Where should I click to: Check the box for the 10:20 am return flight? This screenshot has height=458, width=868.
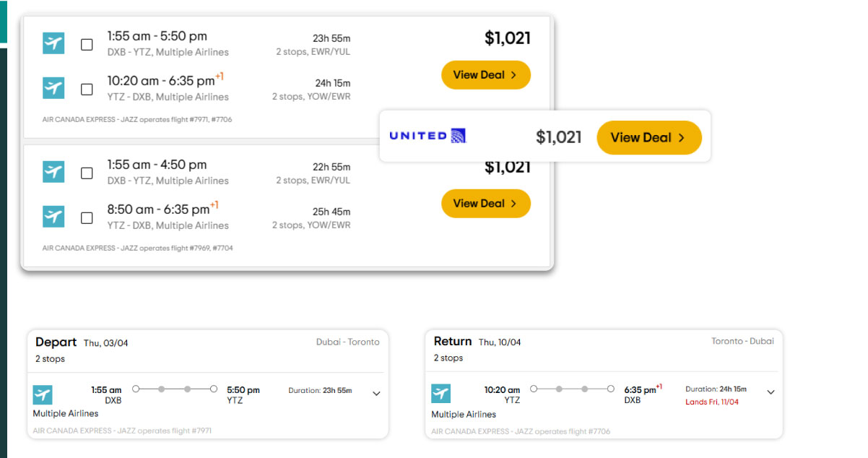click(x=87, y=87)
